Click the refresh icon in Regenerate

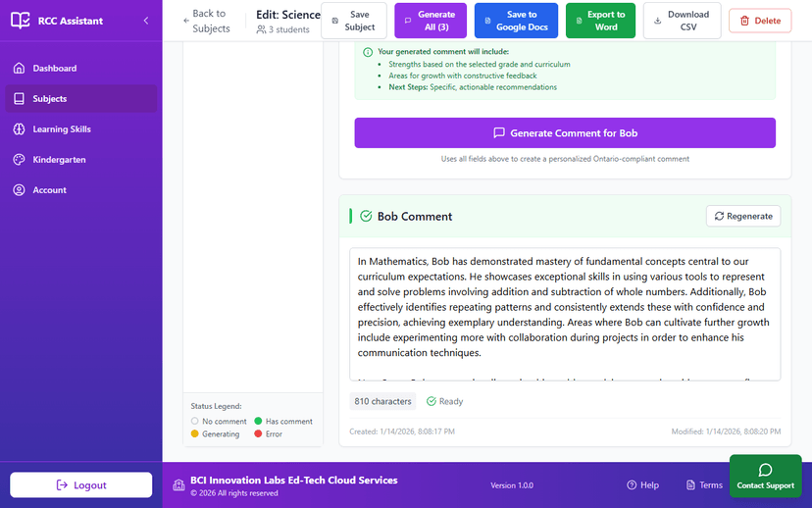pyautogui.click(x=719, y=216)
